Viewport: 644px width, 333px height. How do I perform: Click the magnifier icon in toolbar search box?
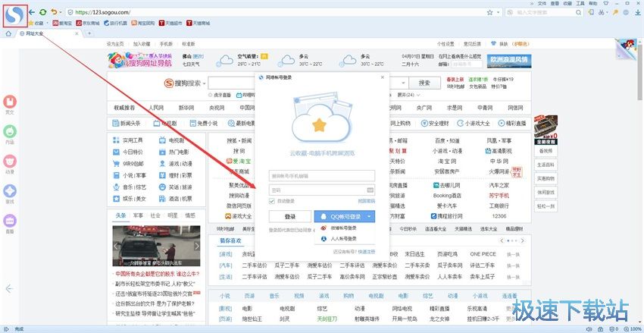point(579,13)
